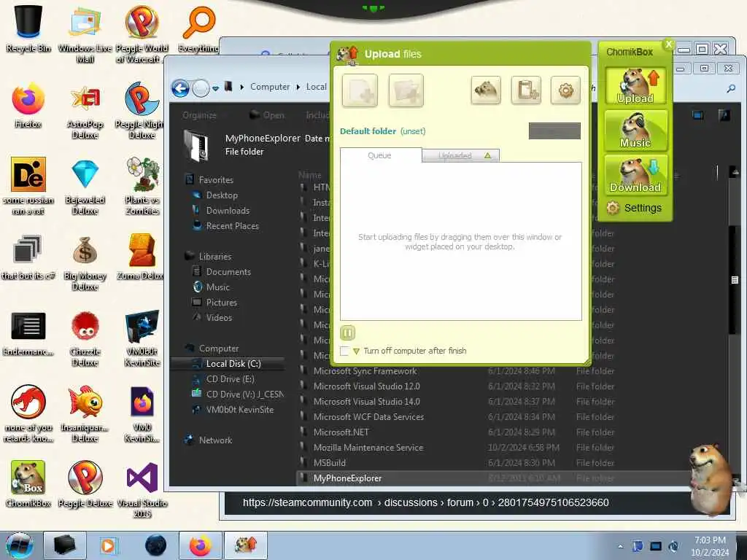
Task: Click Computer in the Explorer address bar
Action: (x=270, y=87)
